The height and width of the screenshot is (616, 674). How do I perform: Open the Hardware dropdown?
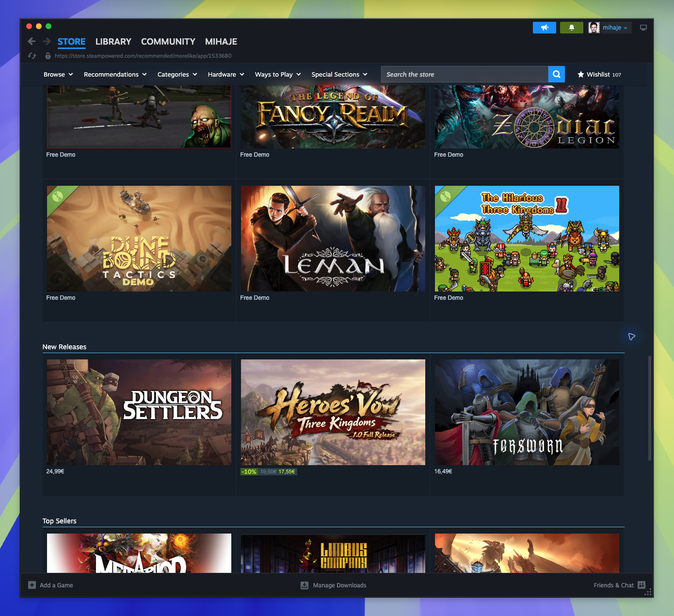[226, 74]
